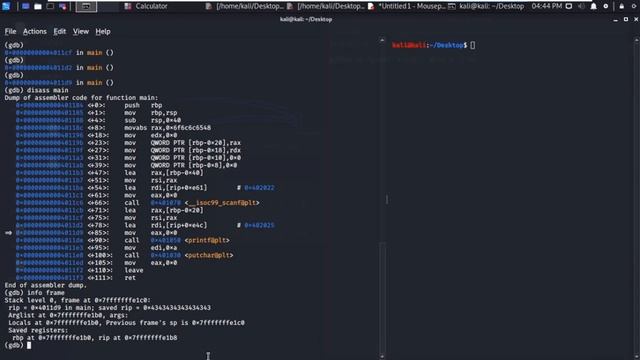Click the blue desktop launcher in the panel
The width and height of the screenshot is (640, 360).
click(x=25, y=7)
